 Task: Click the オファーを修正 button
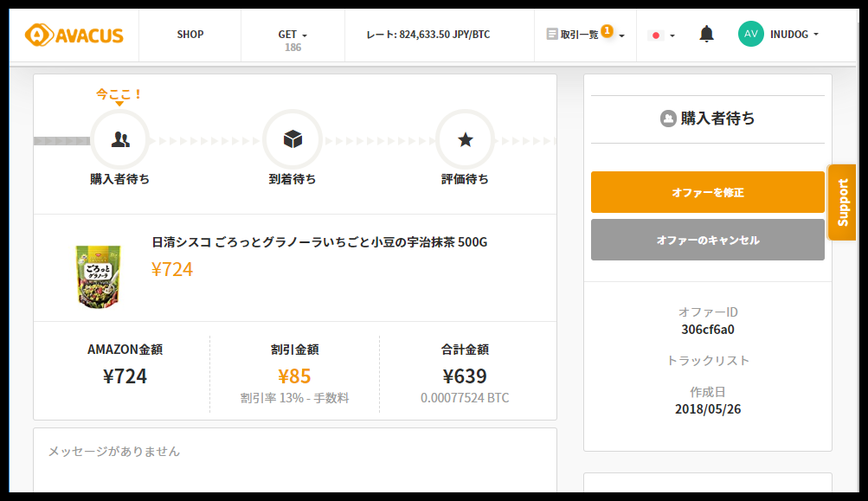point(707,192)
